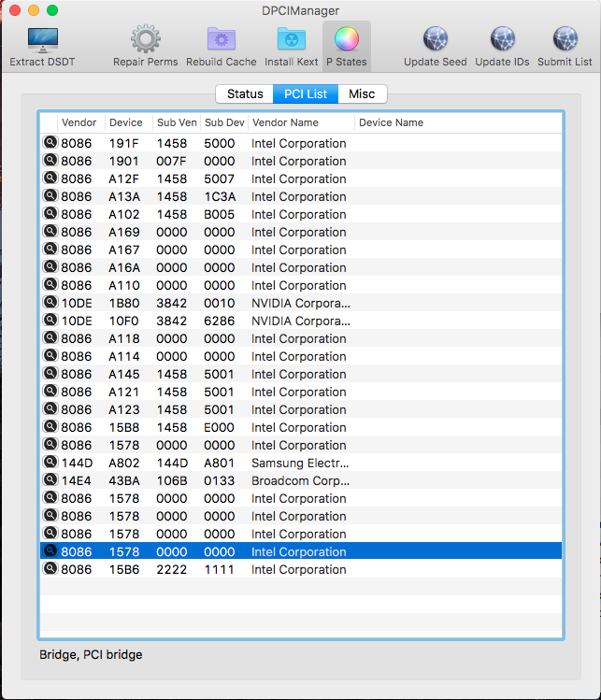Click Sub Dev value 1C3A
The height and width of the screenshot is (700, 601).
point(220,197)
